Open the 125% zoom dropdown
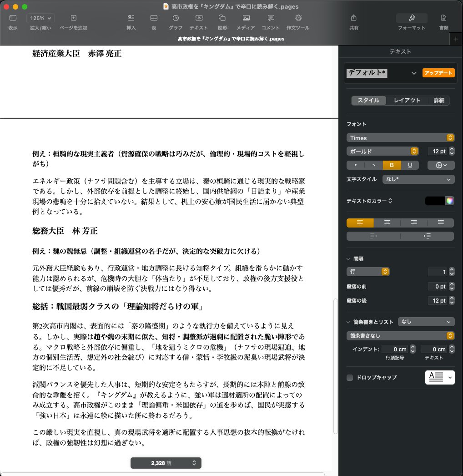Image resolution: width=463 pixels, height=476 pixels. coord(40,18)
